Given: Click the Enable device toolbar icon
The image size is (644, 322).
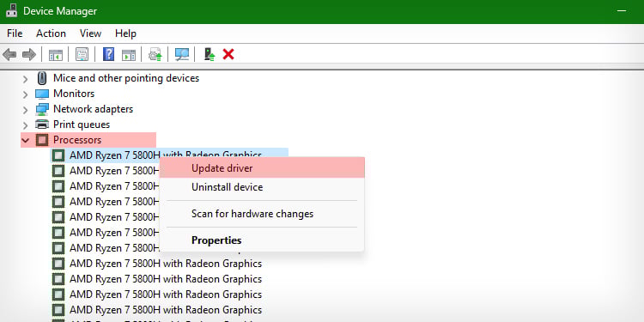Looking at the screenshot, I should [210, 54].
